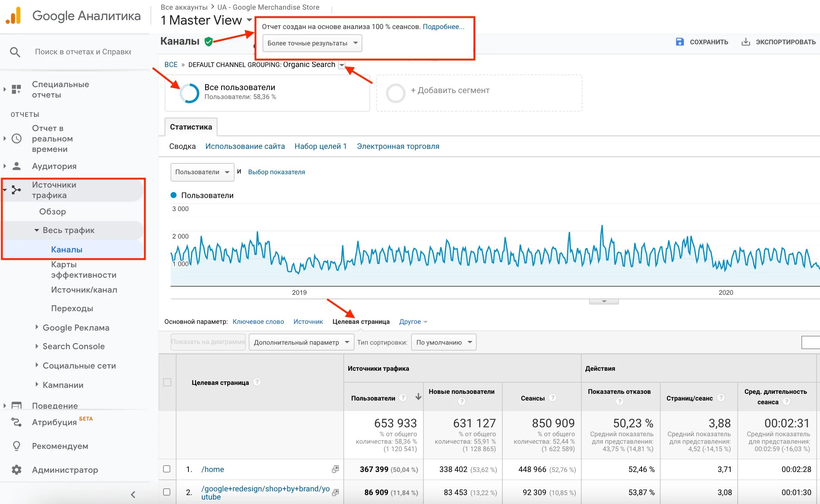Screen dimensions: 820x504
Task: Click the search field Поиск в отчетах и Справке
Action: click(83, 52)
